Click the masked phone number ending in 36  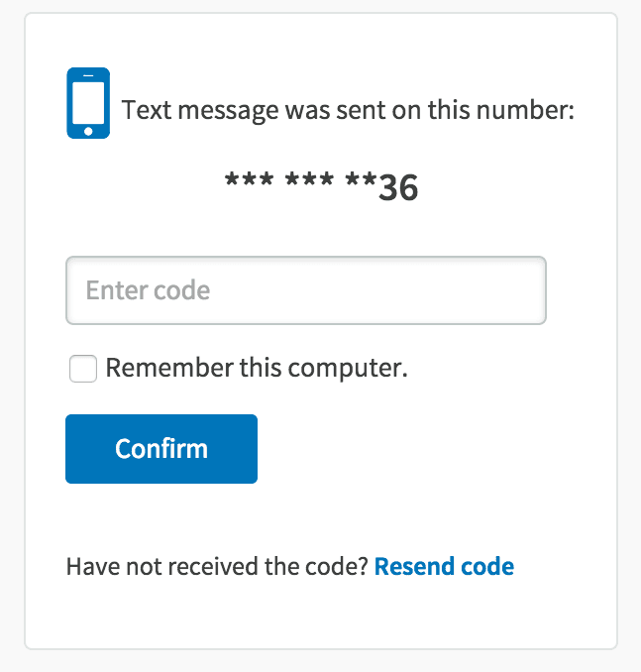[x=321, y=186]
